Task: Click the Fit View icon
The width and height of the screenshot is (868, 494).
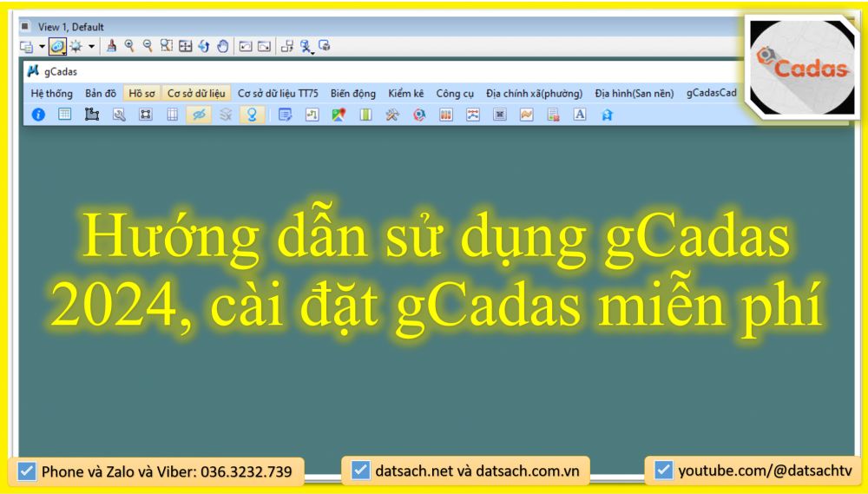Action: pos(185,46)
